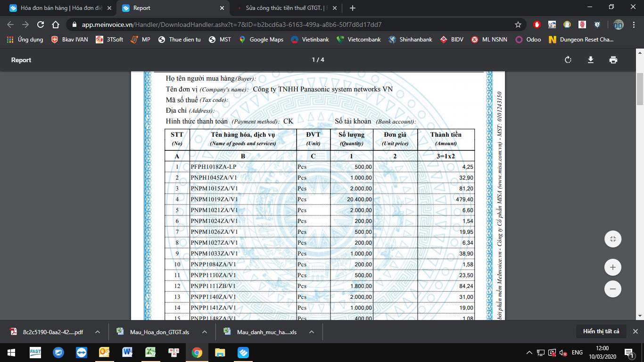
Task: Expand options for Mau_Hoa_don_GTGT.xls download
Action: [205, 332]
